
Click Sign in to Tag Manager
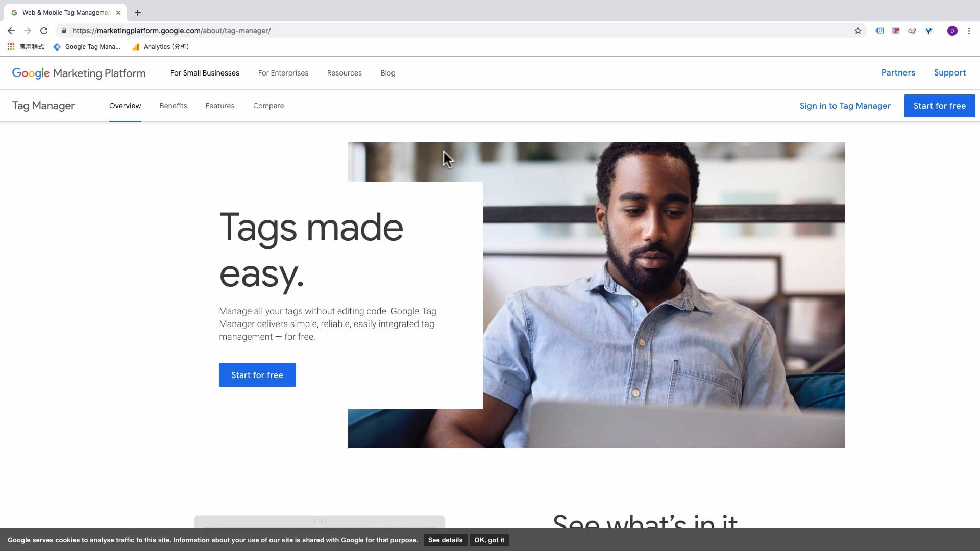[x=845, y=106]
